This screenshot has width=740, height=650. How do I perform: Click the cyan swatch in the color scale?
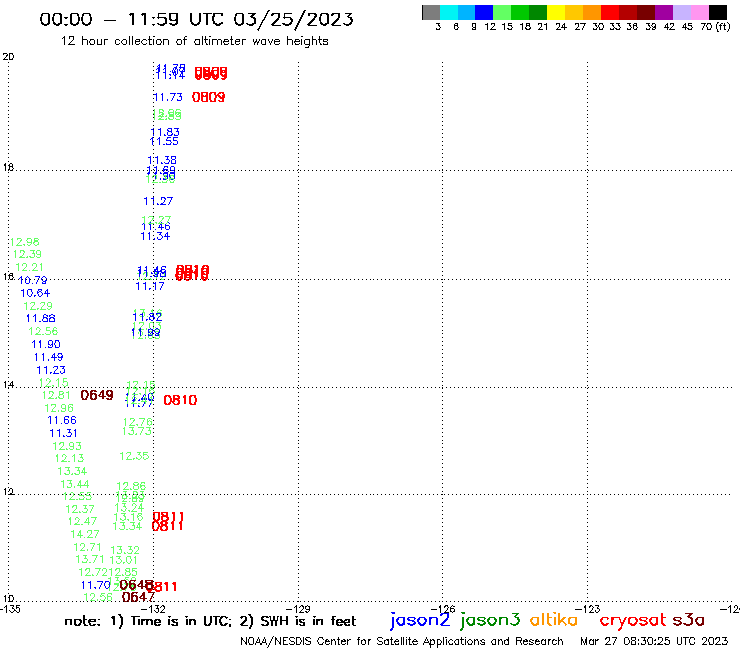(449, 12)
